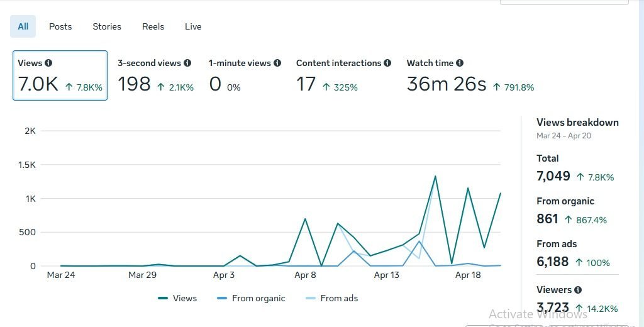Click the From organic 861 value

547,219
